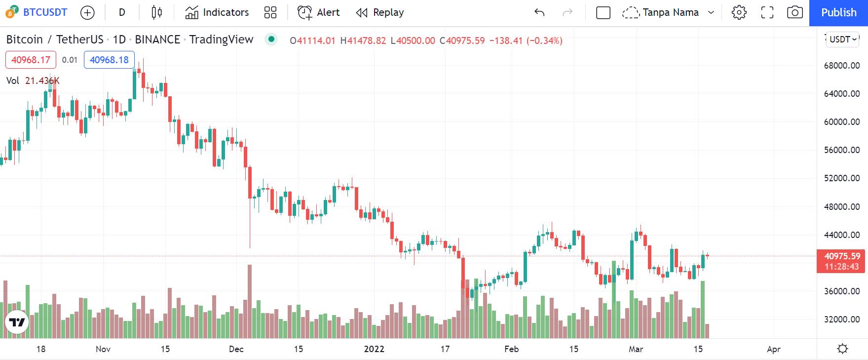This screenshot has height=360, width=868.
Task: Open time axis settings gear at bottom
Action: tap(842, 349)
